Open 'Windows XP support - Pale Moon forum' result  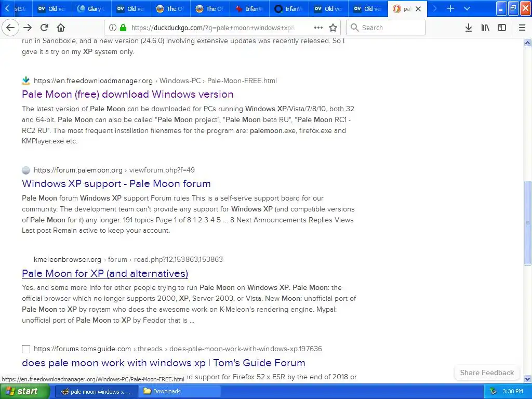click(116, 183)
